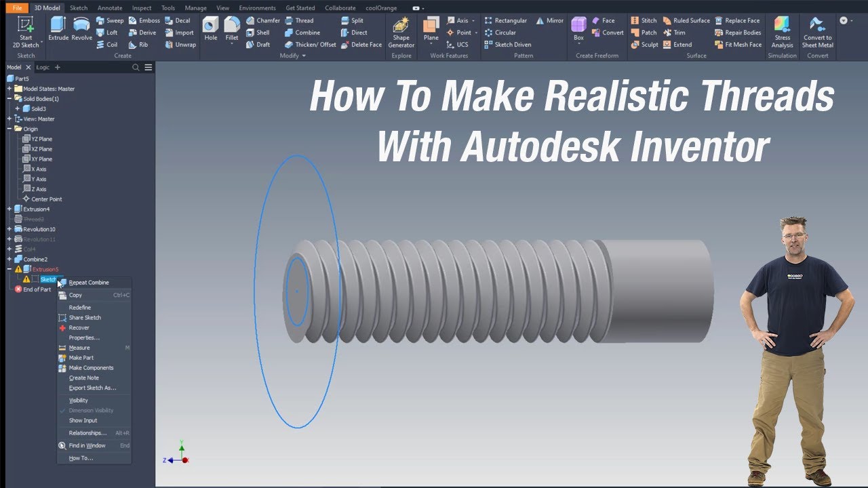Select Center Point in Origin

(42, 199)
